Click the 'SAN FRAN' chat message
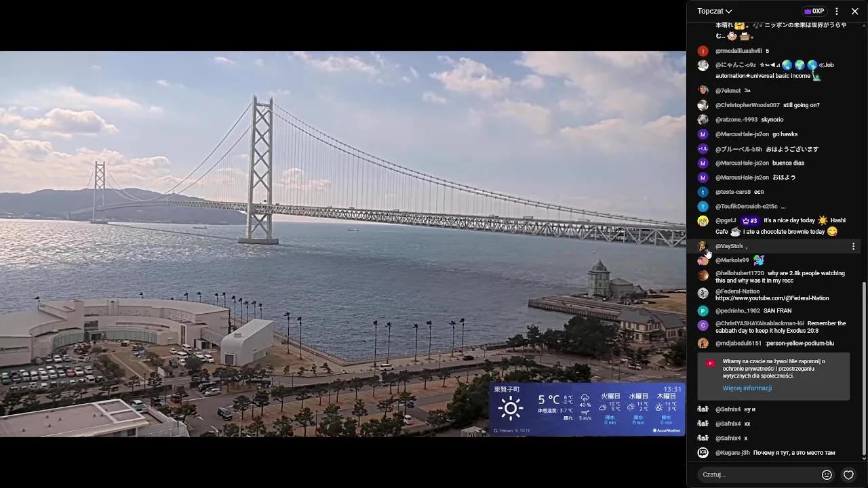This screenshot has width=868, height=488. pyautogui.click(x=777, y=311)
